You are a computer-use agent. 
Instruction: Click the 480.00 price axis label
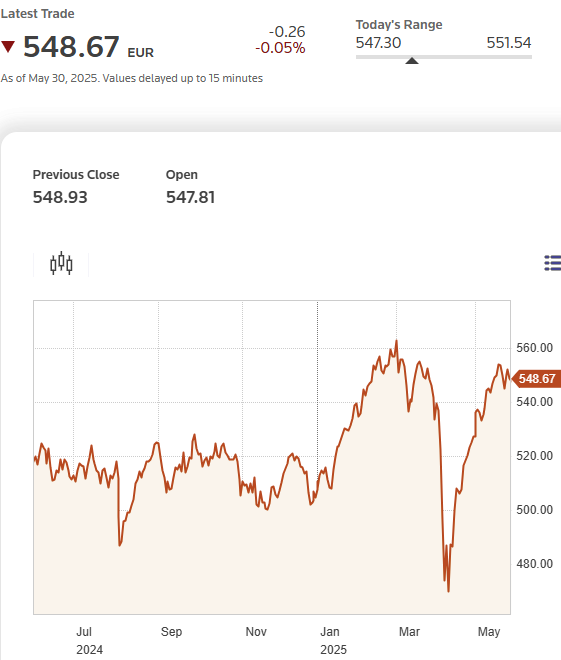[534, 563]
